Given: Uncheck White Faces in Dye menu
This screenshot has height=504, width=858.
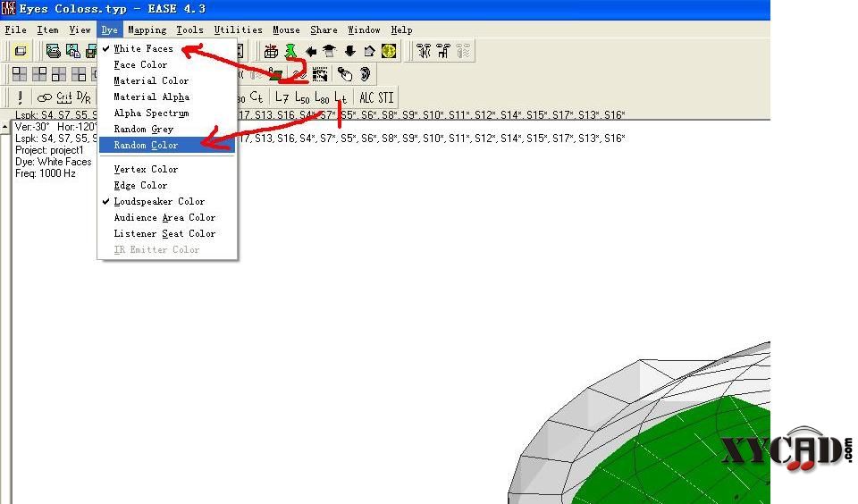Looking at the screenshot, I should 167,49.
